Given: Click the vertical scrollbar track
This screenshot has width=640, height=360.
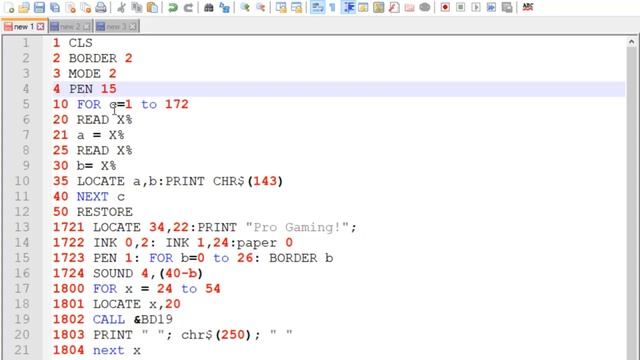Looking at the screenshot, I should pyautogui.click(x=631, y=204).
